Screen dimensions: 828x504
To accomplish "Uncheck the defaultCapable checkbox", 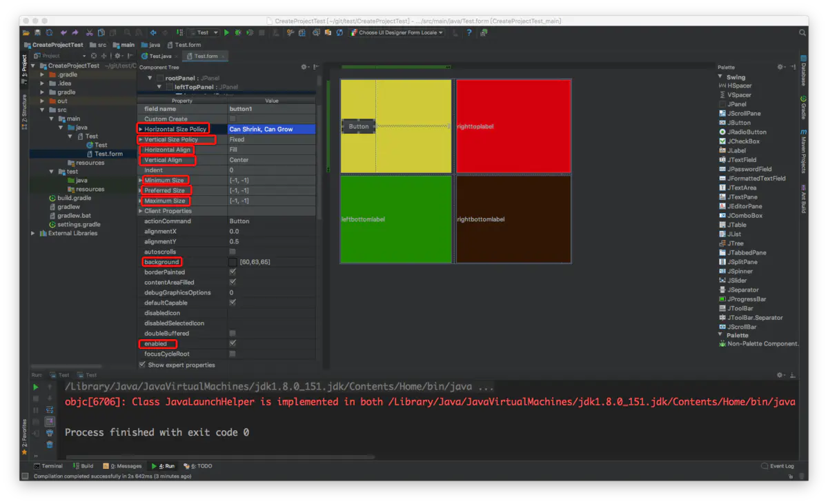I will [x=233, y=303].
